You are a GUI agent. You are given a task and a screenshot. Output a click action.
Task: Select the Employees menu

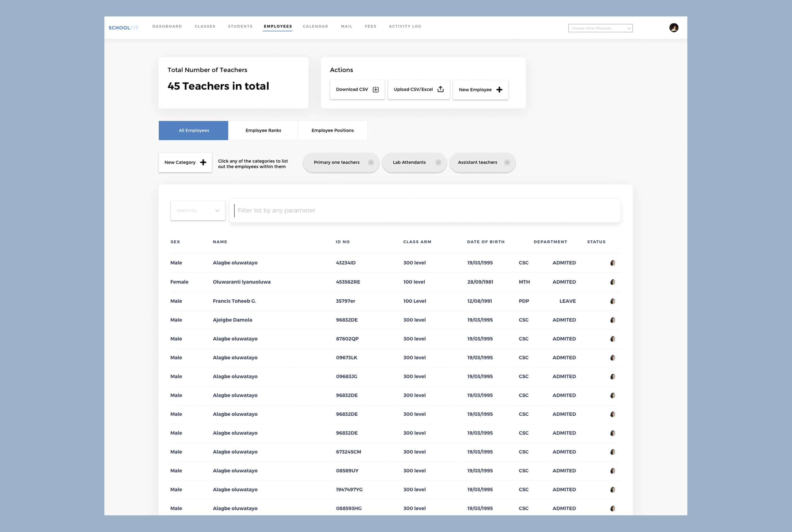278,27
